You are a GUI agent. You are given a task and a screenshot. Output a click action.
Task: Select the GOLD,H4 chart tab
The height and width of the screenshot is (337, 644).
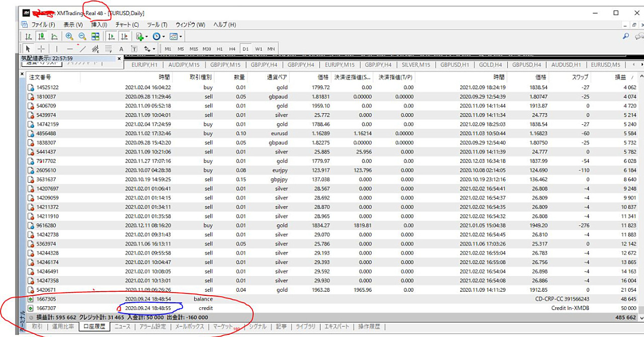coord(491,64)
